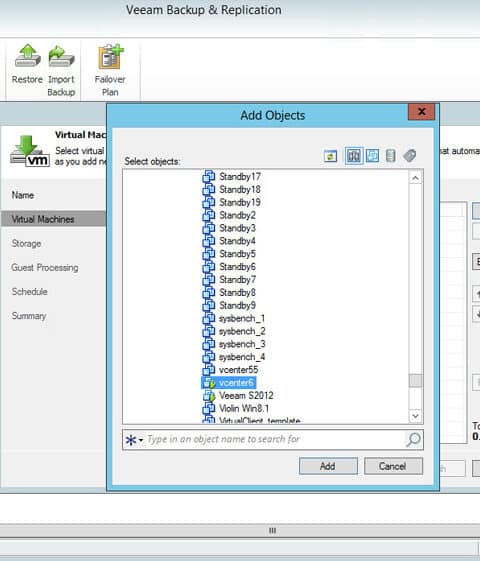Select the Standby2 VM
The width and height of the screenshot is (480, 561).
pos(237,215)
